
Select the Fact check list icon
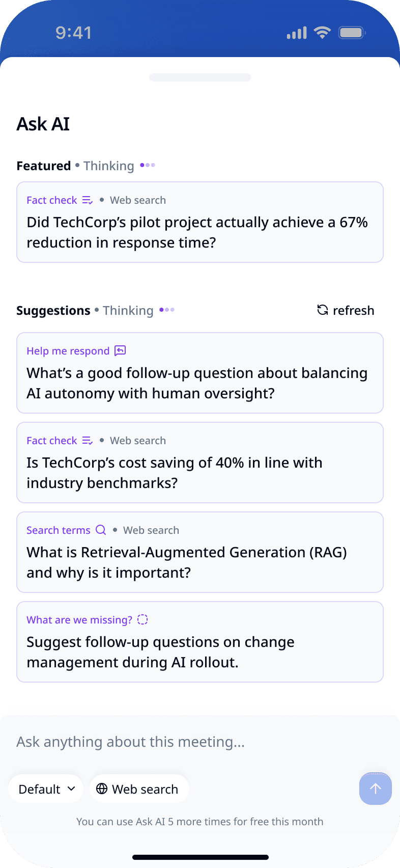87,200
